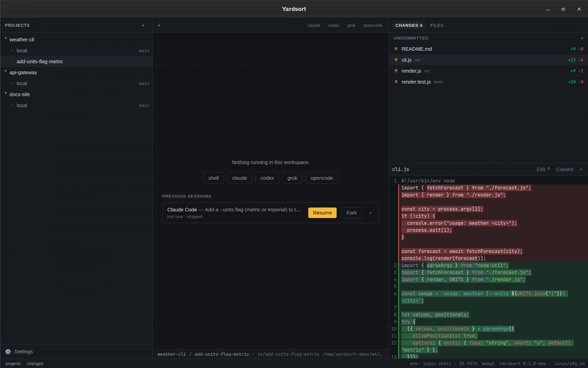This screenshot has width=588, height=368.
Task: Select the add-units-flag-metric workspace
Action: (x=76, y=61)
